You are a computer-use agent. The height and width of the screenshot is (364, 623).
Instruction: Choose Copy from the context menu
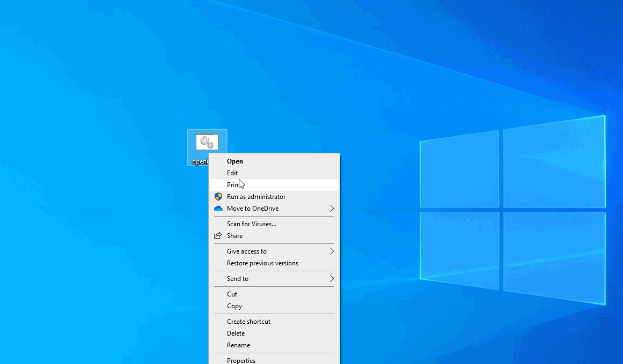click(x=274, y=306)
